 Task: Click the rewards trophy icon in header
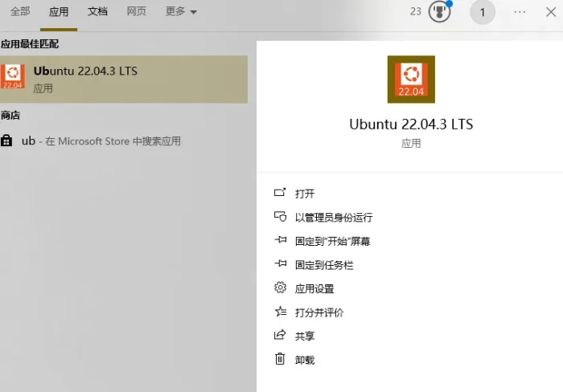coord(439,12)
